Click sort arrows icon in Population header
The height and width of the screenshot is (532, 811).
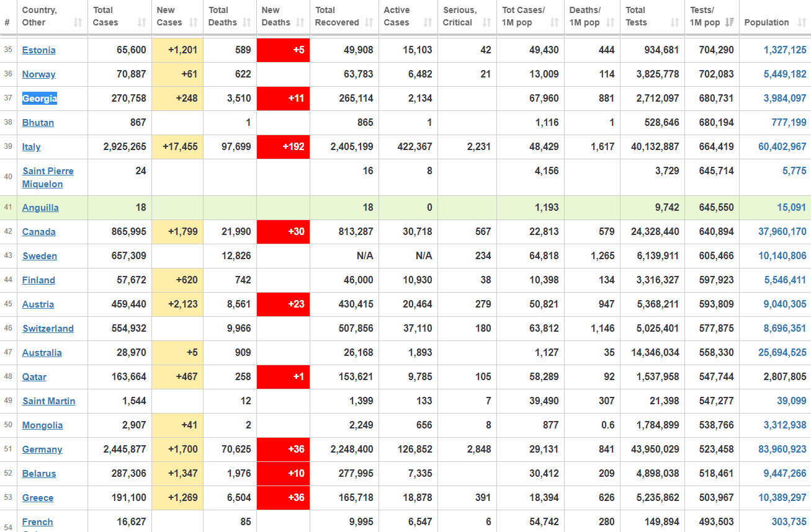coord(800,22)
